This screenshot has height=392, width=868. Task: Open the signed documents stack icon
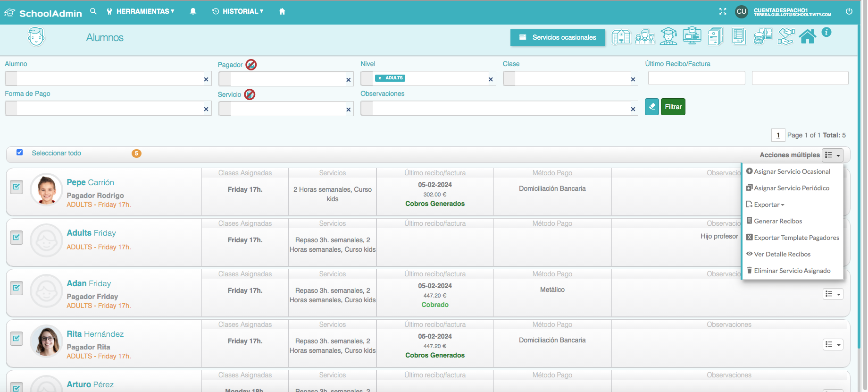pyautogui.click(x=716, y=37)
